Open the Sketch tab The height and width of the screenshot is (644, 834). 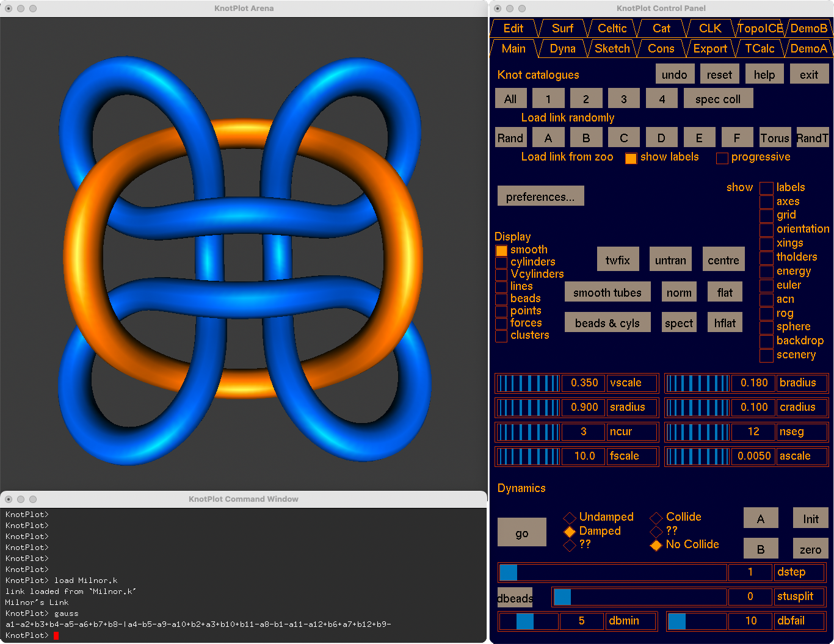tap(612, 49)
